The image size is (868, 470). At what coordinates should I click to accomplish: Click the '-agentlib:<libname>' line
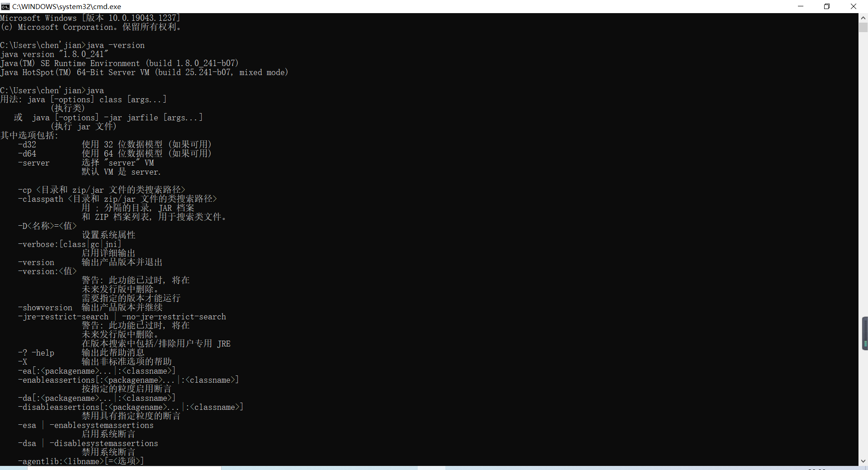coord(81,461)
